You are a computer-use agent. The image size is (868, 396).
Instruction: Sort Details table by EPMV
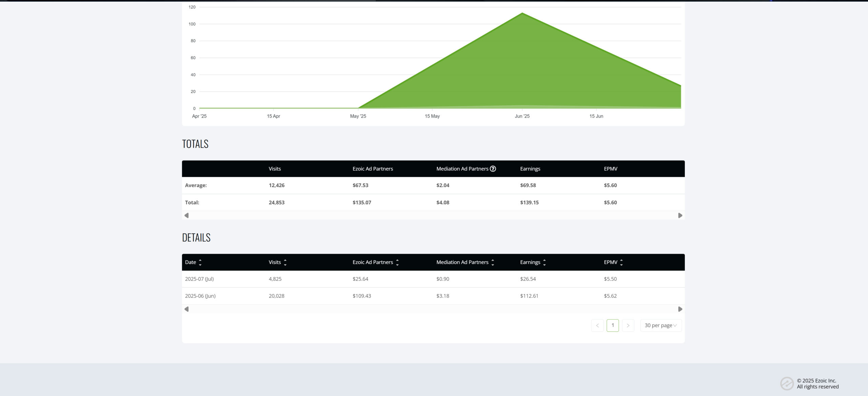click(x=622, y=262)
